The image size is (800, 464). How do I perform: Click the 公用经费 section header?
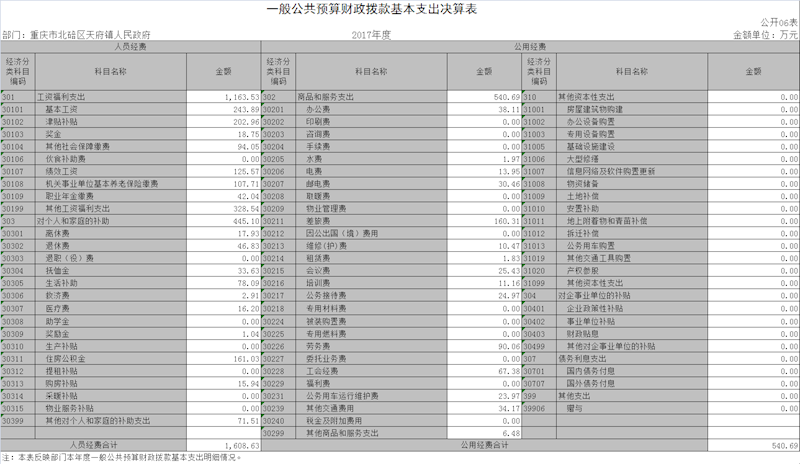coord(530,46)
